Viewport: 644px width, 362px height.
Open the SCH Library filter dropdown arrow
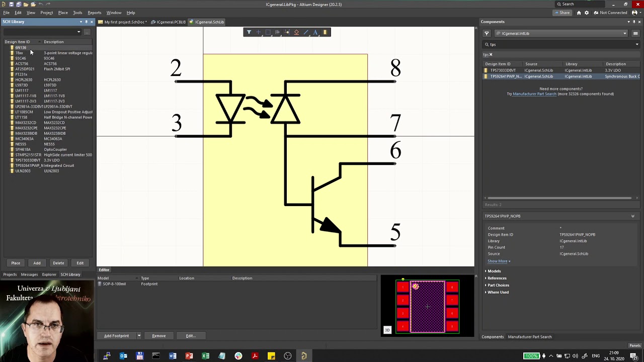coord(78,32)
